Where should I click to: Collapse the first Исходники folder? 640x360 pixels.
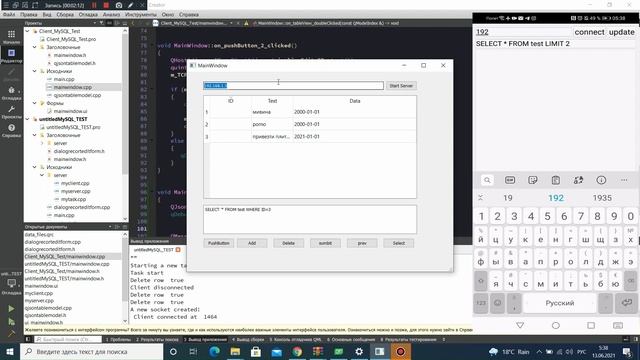(35, 71)
